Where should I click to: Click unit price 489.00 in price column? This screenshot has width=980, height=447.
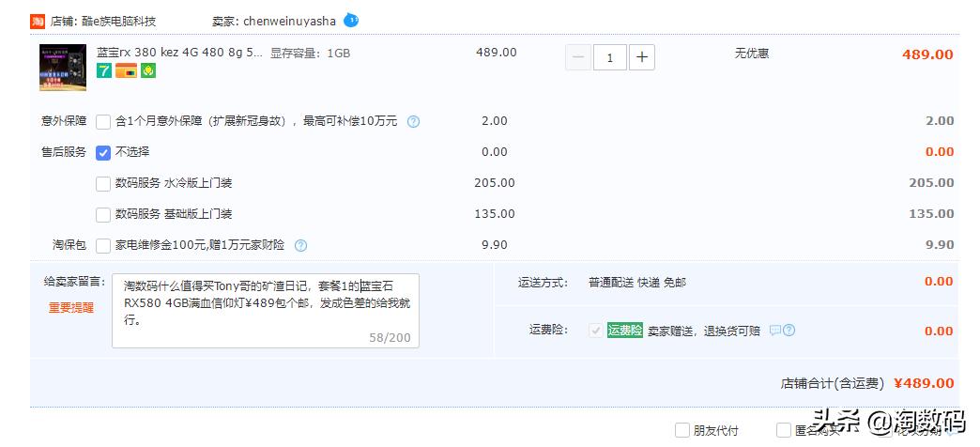[x=497, y=52]
